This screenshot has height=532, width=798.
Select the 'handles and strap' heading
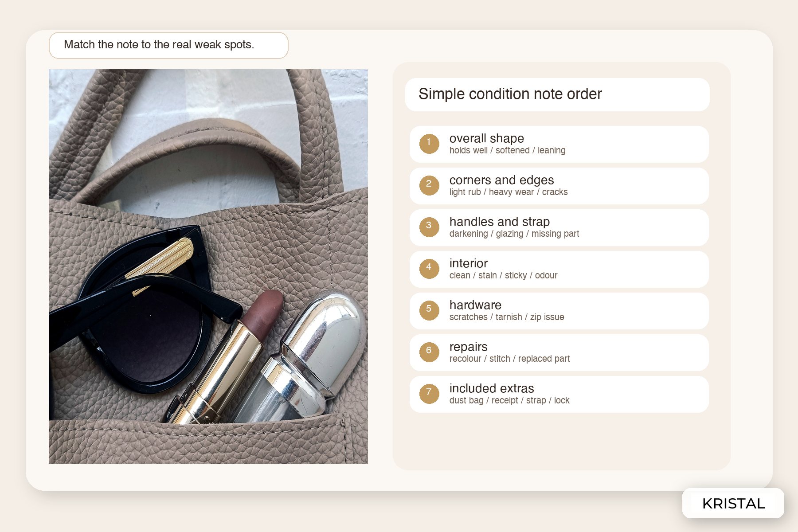point(499,222)
